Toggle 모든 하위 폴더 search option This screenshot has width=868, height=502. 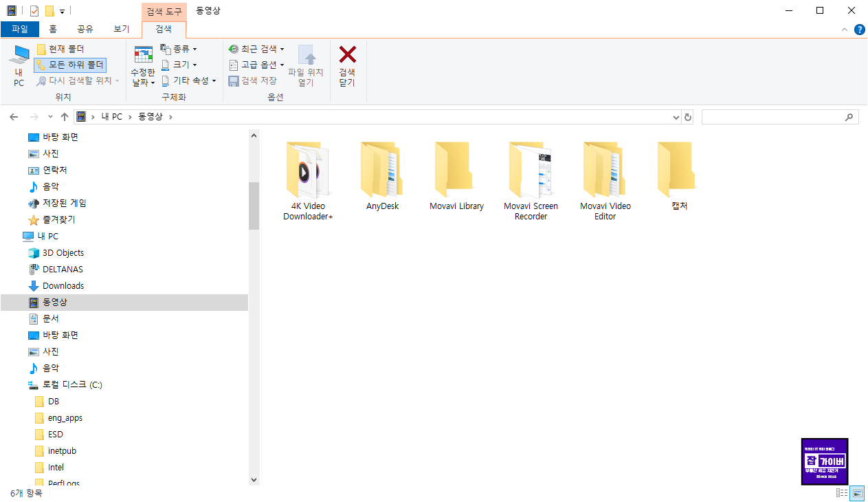69,65
